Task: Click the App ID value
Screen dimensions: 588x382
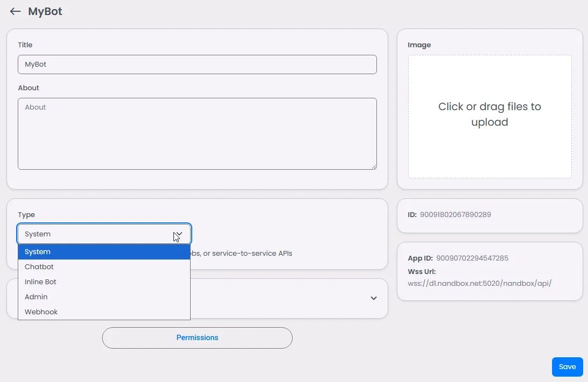Action: (472, 258)
